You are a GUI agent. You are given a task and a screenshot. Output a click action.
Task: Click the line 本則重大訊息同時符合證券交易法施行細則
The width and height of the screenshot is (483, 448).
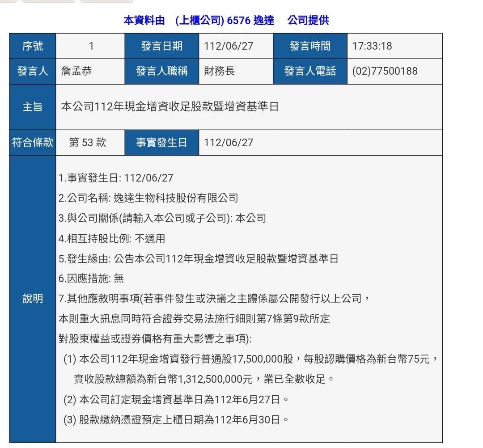(x=194, y=319)
